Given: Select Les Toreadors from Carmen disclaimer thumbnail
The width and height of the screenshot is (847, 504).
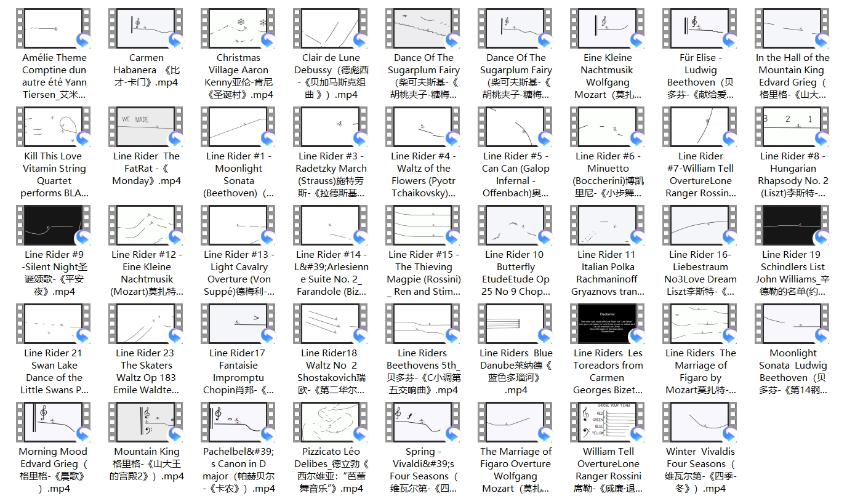Looking at the screenshot, I should [x=608, y=324].
